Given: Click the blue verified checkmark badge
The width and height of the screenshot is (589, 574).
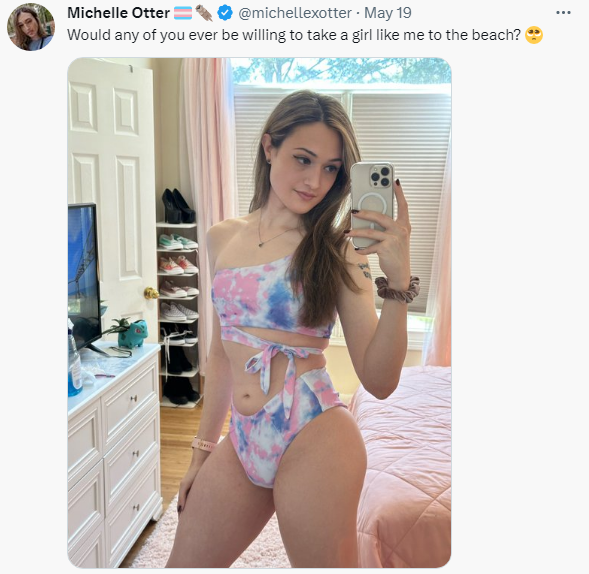Looking at the screenshot, I should (x=225, y=13).
